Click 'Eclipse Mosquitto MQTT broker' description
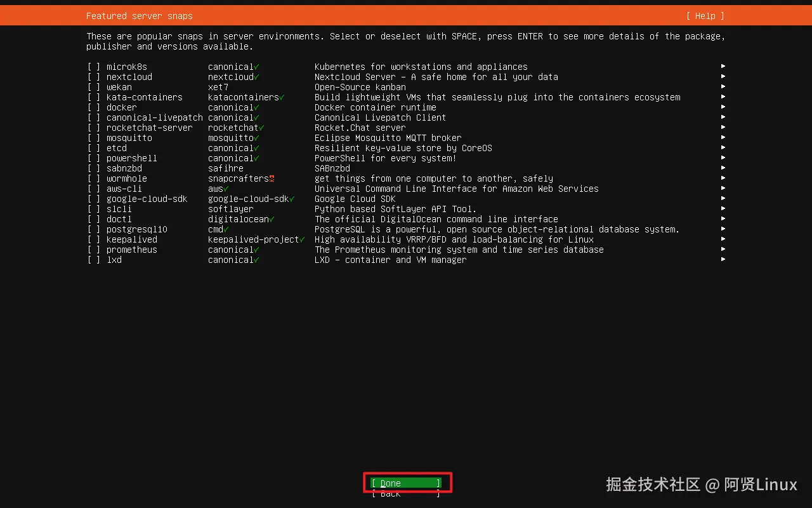 click(388, 138)
